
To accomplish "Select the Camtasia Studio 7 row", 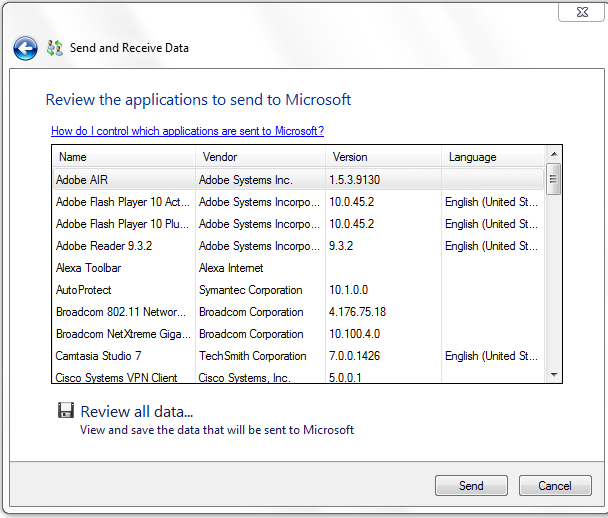I will pos(298,356).
